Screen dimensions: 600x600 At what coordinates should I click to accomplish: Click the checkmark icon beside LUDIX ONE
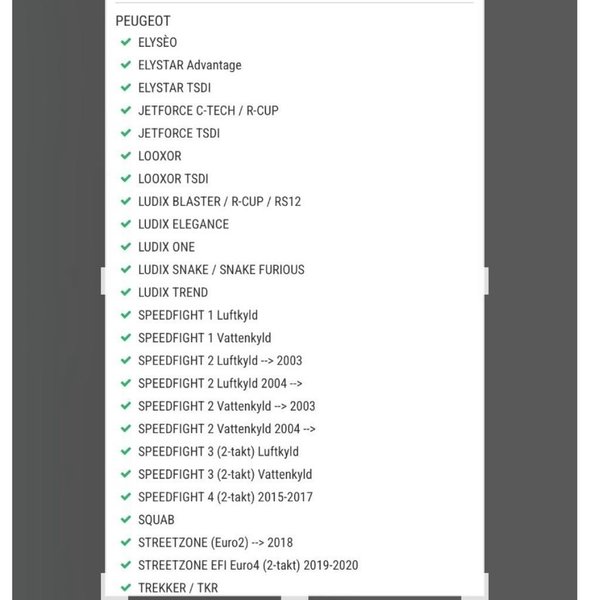coord(126,247)
